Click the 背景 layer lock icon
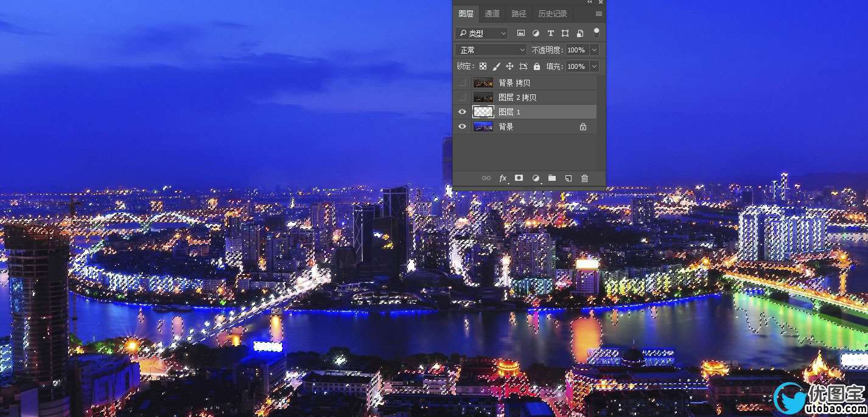This screenshot has width=868, height=417. coord(583,127)
